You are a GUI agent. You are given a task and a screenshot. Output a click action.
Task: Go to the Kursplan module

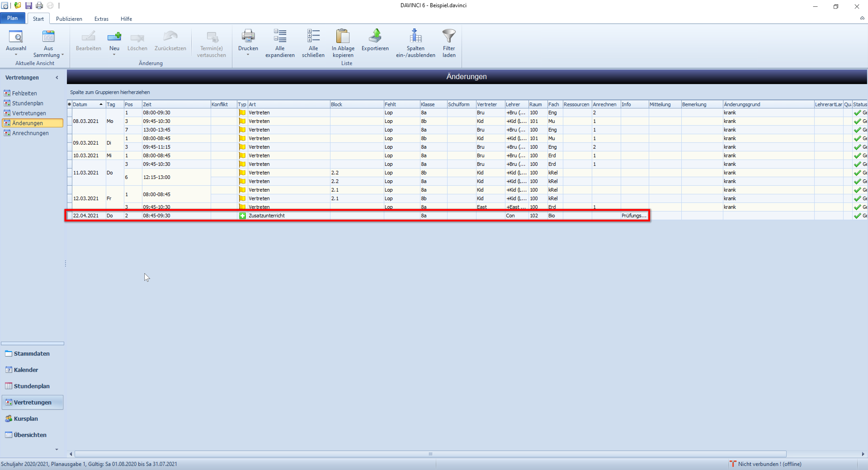(26, 419)
